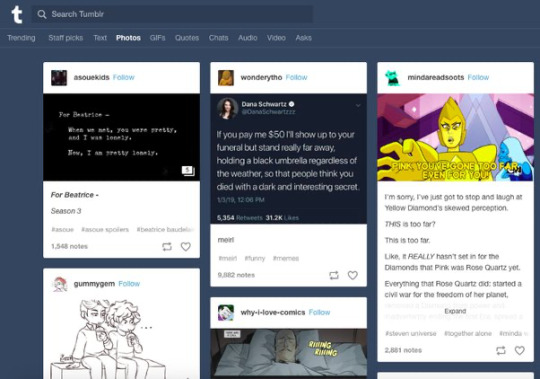Open the #funny tag
540x379 pixels.
click(255, 259)
